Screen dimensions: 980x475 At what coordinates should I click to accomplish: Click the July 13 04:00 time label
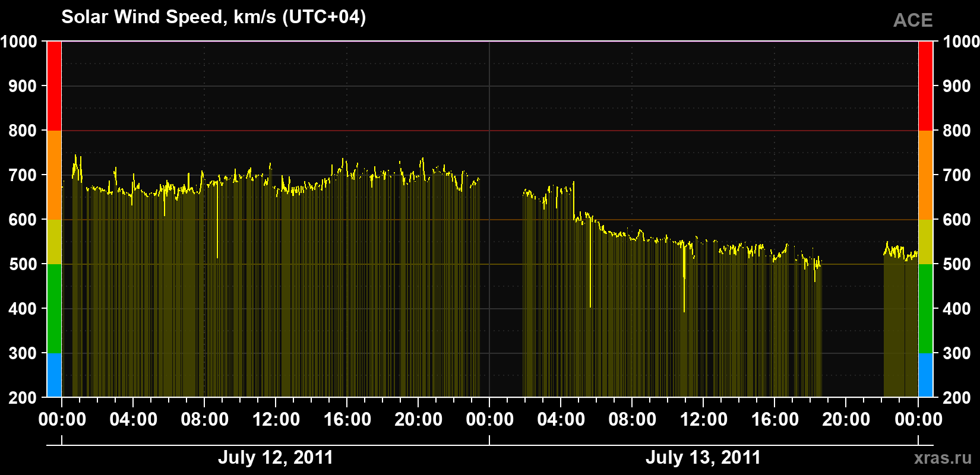pos(561,420)
